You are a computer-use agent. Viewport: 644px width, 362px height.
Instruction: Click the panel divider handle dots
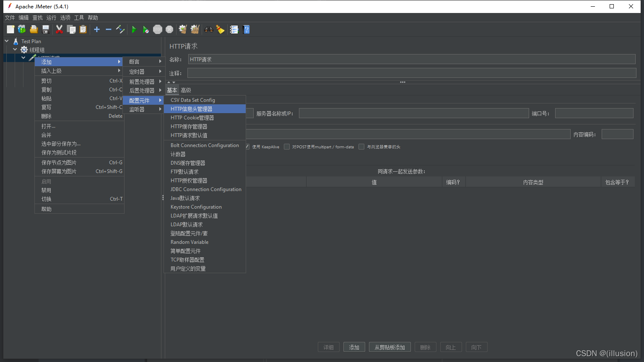point(402,82)
